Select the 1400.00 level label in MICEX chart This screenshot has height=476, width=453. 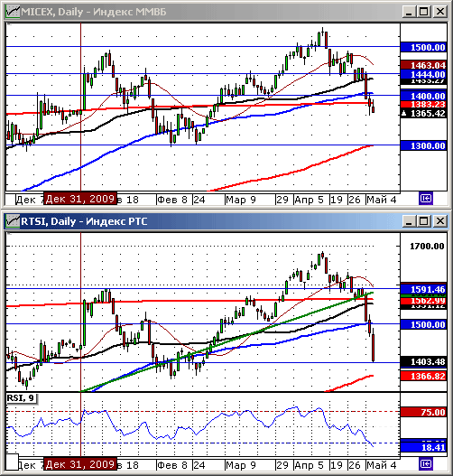(x=423, y=96)
